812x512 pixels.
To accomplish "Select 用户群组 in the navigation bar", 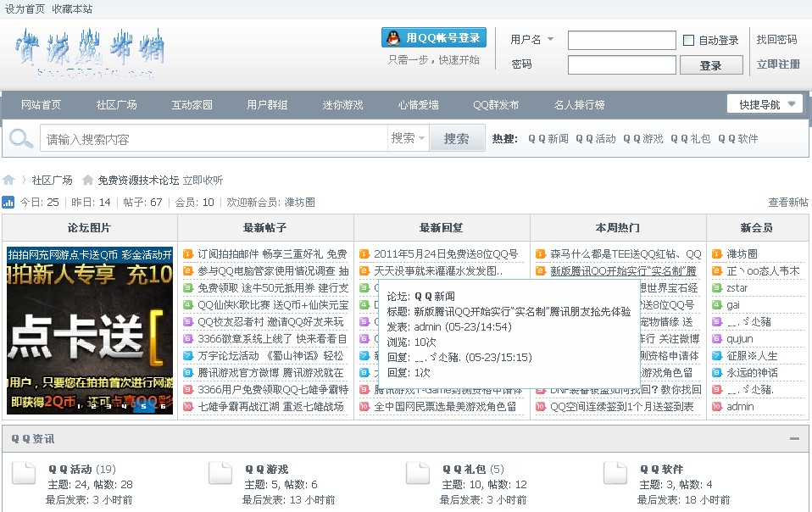I will [267, 104].
